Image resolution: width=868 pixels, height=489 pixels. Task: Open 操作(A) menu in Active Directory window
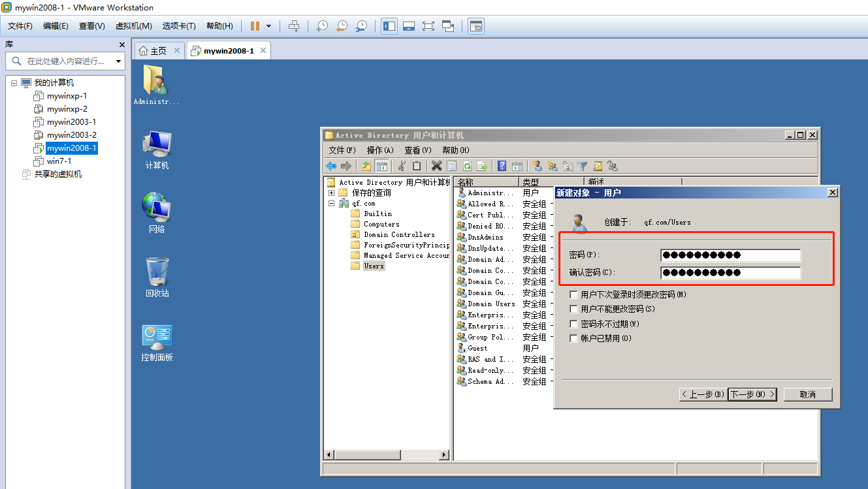click(380, 150)
